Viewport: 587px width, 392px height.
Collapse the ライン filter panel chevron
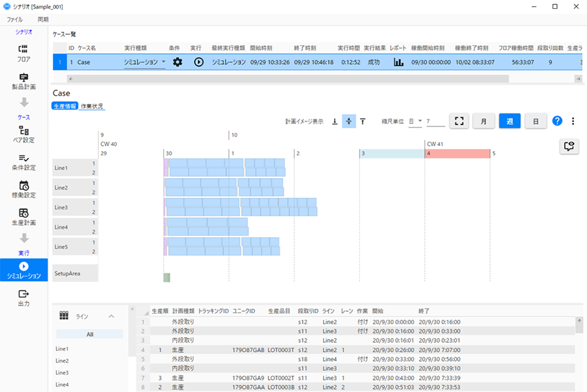pos(111,316)
